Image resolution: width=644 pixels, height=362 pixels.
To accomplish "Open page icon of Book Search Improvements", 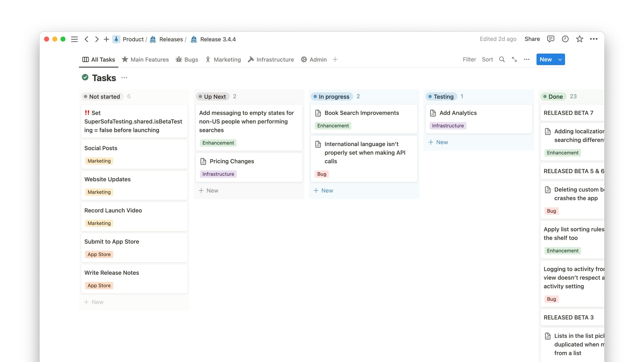I will click(318, 113).
